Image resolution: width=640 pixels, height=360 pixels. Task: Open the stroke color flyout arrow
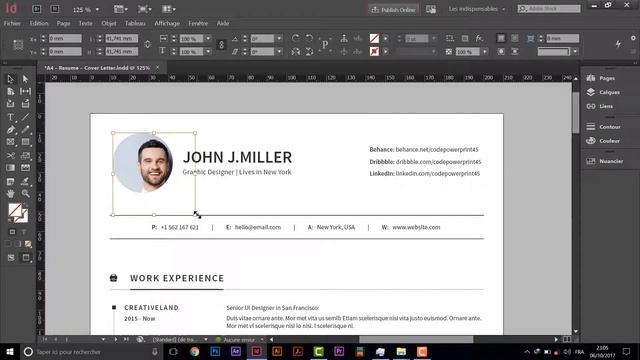click(x=385, y=51)
